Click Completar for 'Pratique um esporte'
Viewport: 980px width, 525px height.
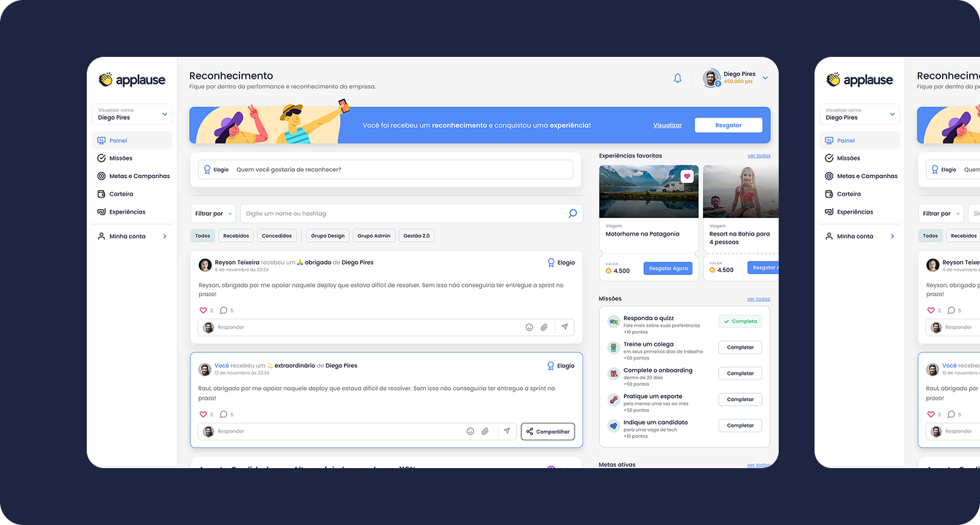point(740,400)
